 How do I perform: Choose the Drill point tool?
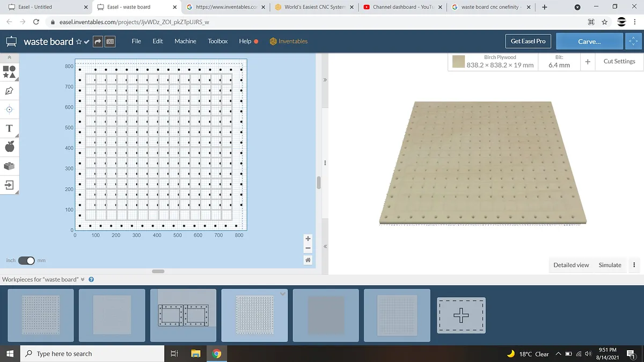9,109
